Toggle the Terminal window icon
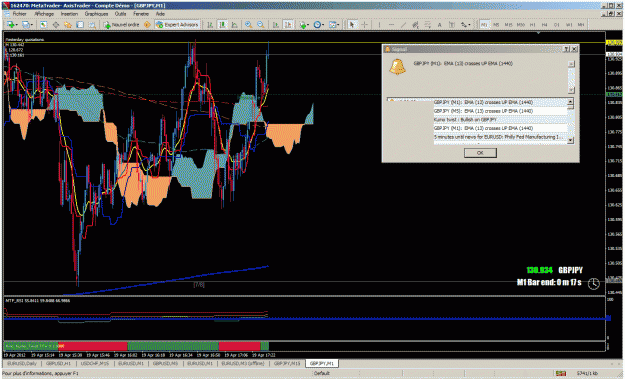Screen dimensions: 625x379 pos(80,25)
